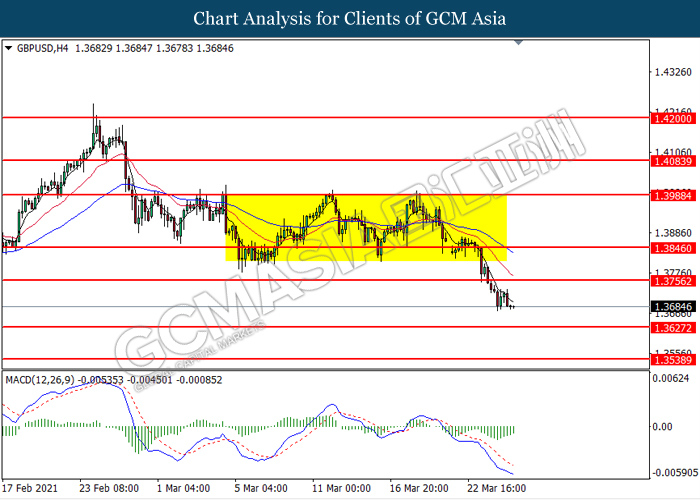Click the MACD zero level 0.00 label
700x500 pixels.
(662, 427)
